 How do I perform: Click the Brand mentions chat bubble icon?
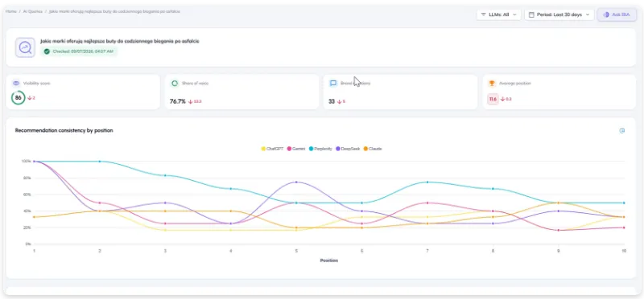(x=333, y=84)
